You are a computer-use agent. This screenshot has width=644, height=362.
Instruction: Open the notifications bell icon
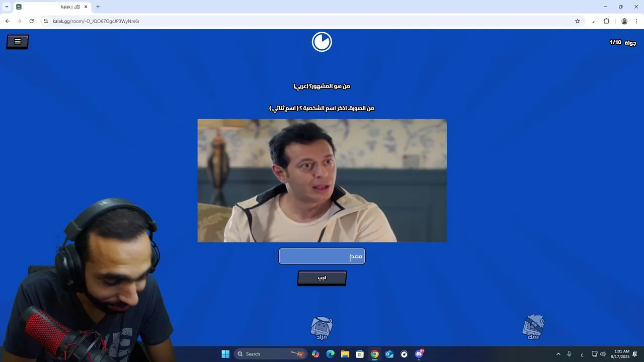click(635, 354)
